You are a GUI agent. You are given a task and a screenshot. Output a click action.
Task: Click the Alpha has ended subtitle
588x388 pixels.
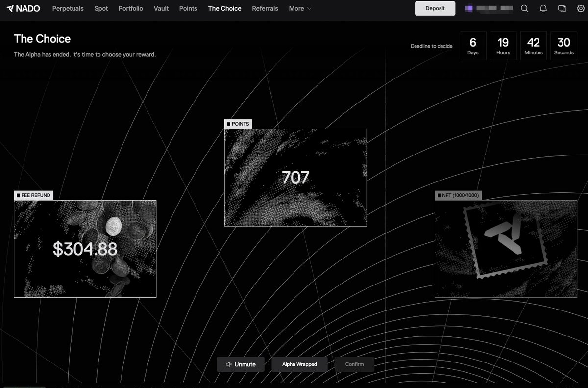pyautogui.click(x=85, y=54)
